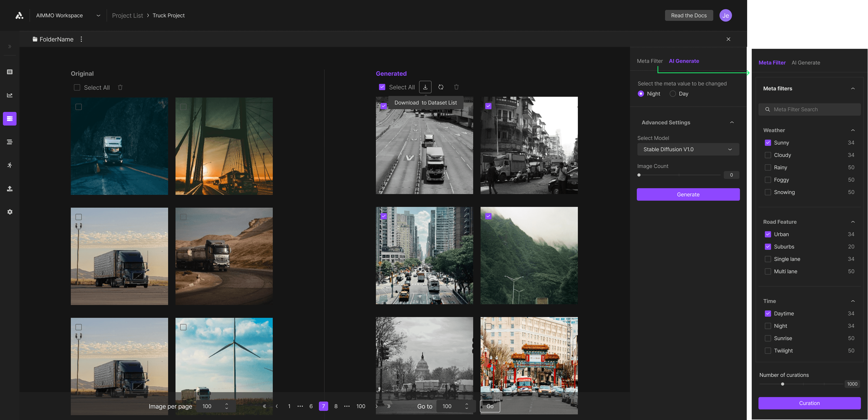
Task: Click the download icon in Generated toolbar
Action: coord(425,87)
